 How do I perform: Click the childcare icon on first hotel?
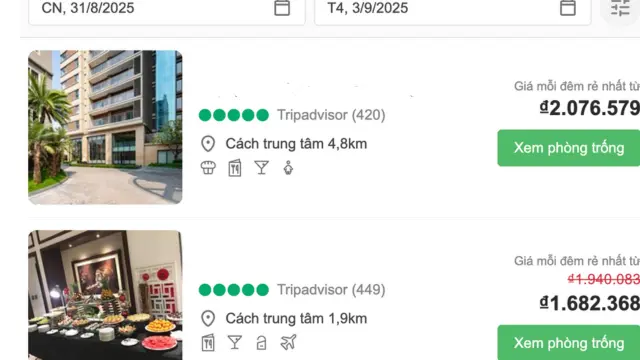288,168
